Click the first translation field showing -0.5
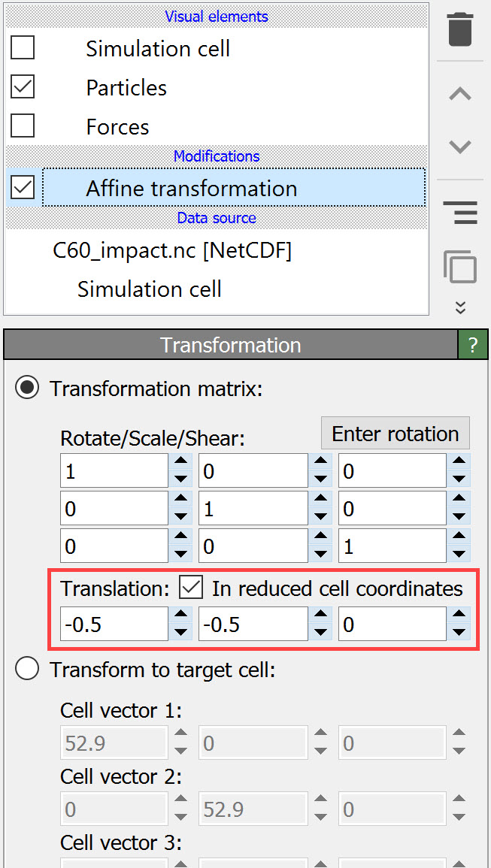The width and height of the screenshot is (491, 868). tap(114, 625)
